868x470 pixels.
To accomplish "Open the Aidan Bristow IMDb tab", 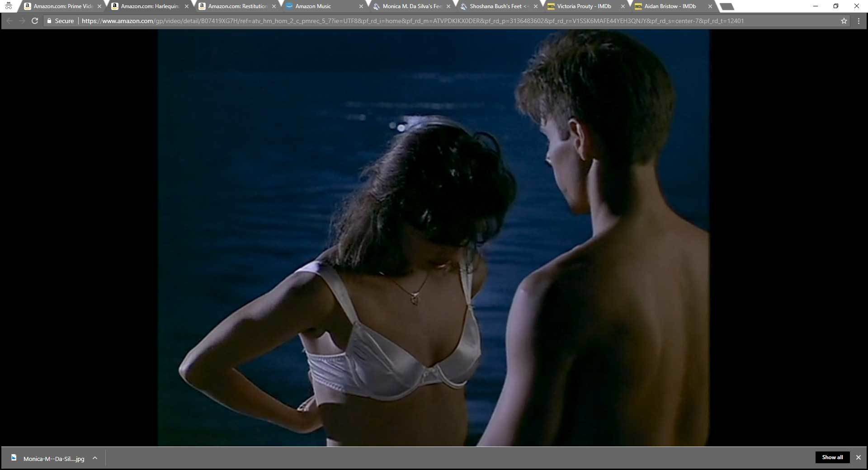I will (670, 6).
